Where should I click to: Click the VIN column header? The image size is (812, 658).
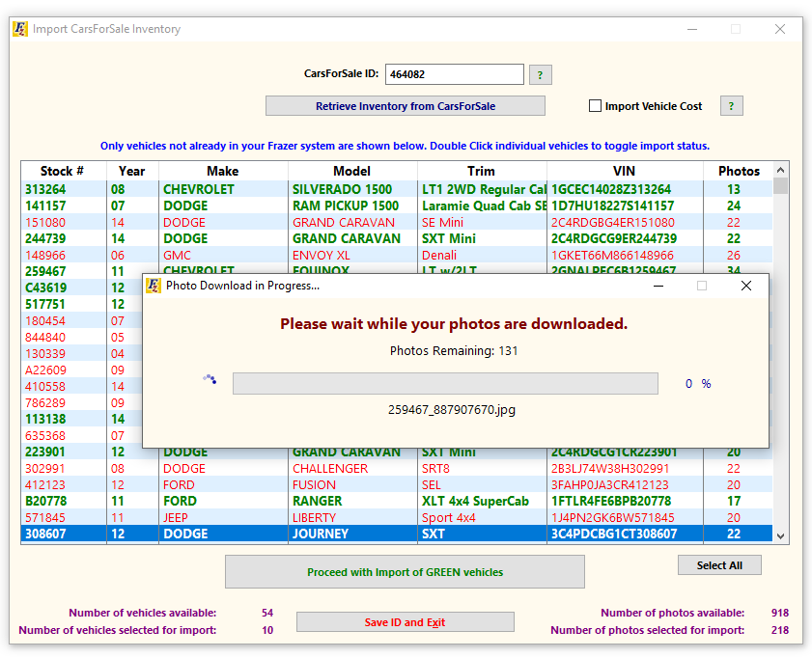624,171
